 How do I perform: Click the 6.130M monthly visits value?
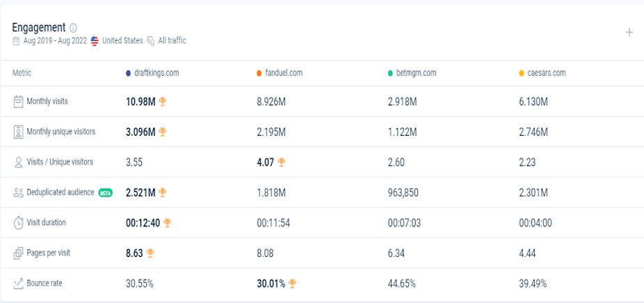(x=533, y=102)
